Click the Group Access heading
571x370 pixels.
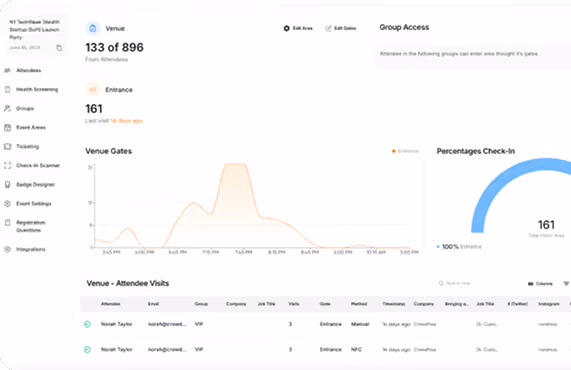(x=404, y=27)
